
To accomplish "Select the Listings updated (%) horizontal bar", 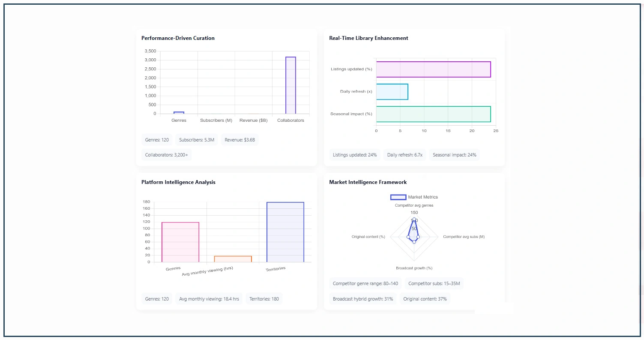I will [433, 69].
